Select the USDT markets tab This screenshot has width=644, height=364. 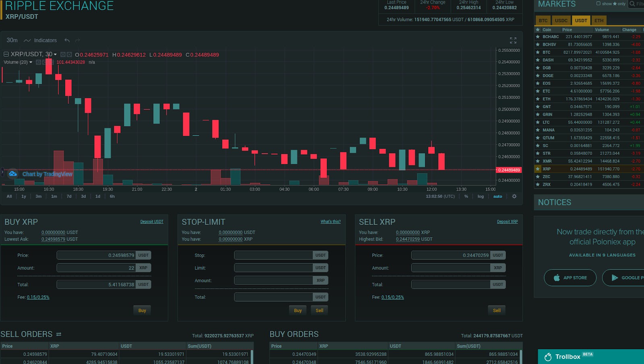tap(581, 21)
